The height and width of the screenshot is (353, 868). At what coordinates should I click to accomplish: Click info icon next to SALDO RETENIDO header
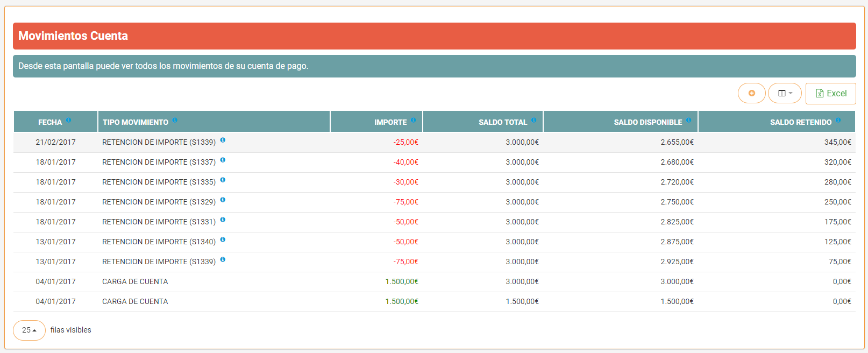pyautogui.click(x=838, y=120)
